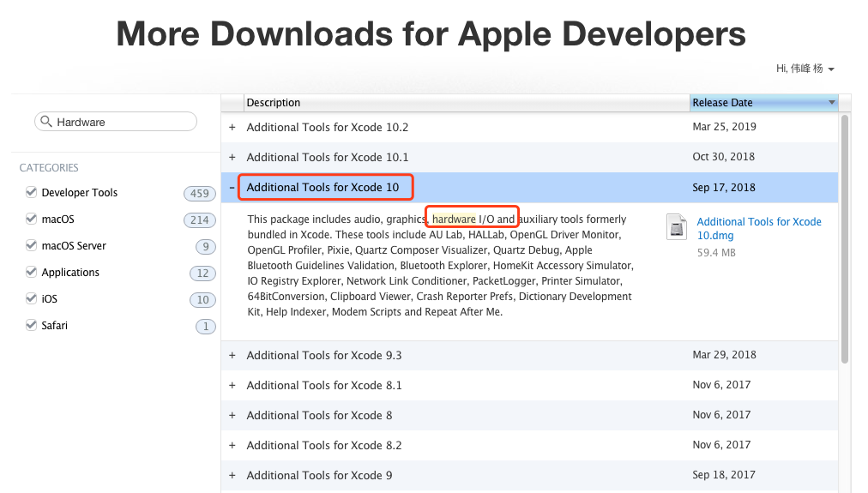The image size is (868, 493).
Task: Click the iOS count badge 10
Action: pos(202,299)
